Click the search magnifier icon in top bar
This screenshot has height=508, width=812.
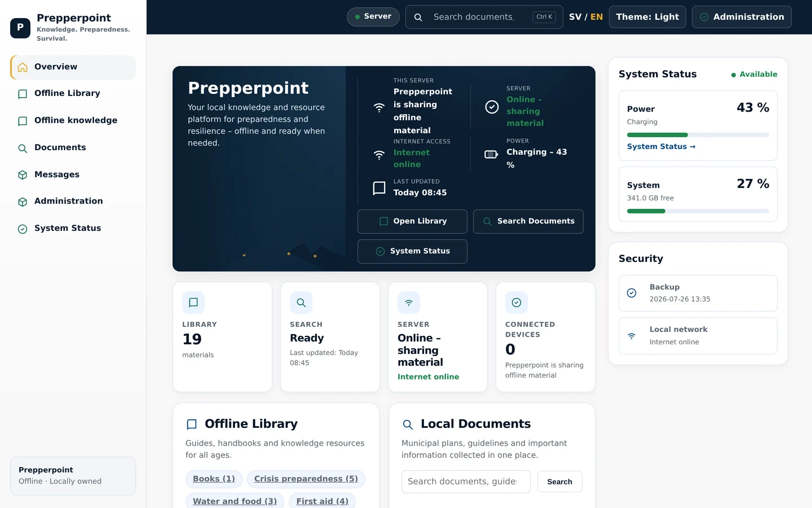(x=418, y=17)
